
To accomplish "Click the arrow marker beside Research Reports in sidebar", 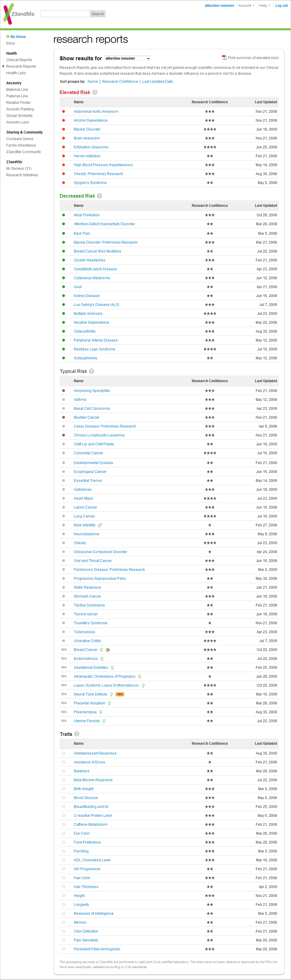I will point(4,66).
